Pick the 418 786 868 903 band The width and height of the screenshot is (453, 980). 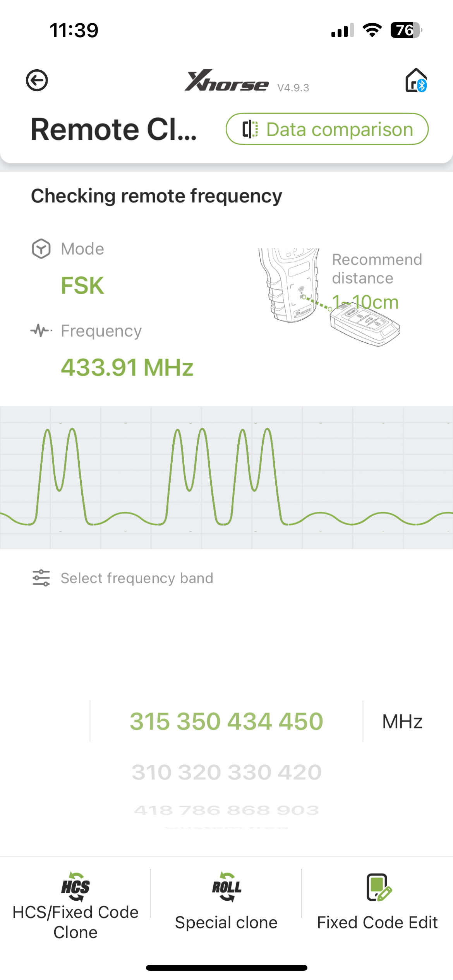(x=226, y=810)
